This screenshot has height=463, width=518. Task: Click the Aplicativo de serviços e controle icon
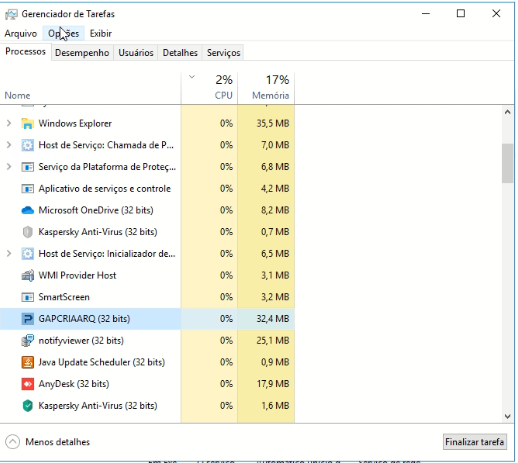click(x=27, y=189)
